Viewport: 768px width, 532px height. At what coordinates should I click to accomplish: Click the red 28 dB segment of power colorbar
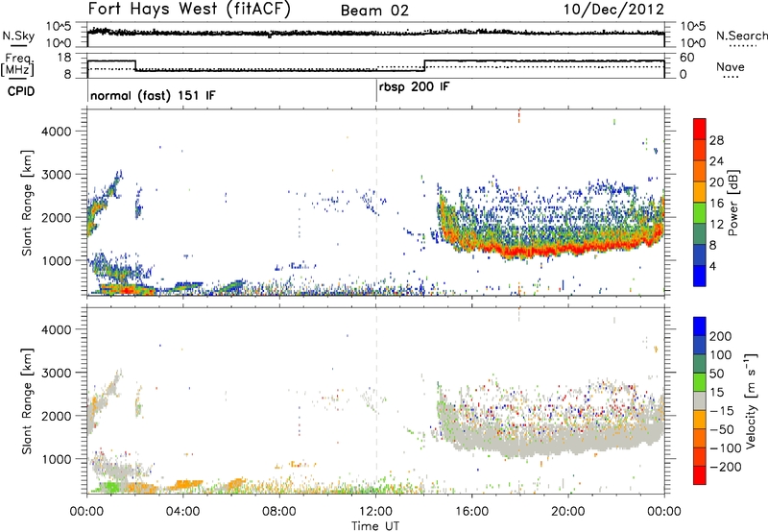[x=700, y=130]
